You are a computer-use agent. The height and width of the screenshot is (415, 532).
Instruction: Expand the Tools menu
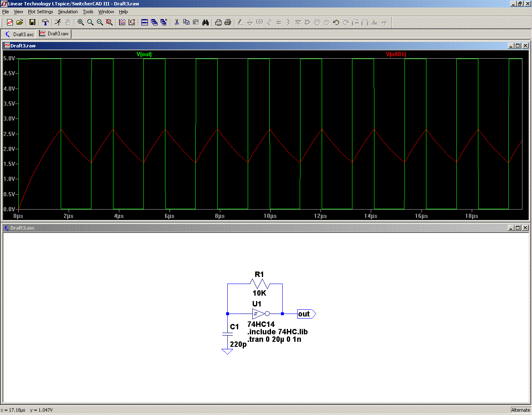pos(88,12)
